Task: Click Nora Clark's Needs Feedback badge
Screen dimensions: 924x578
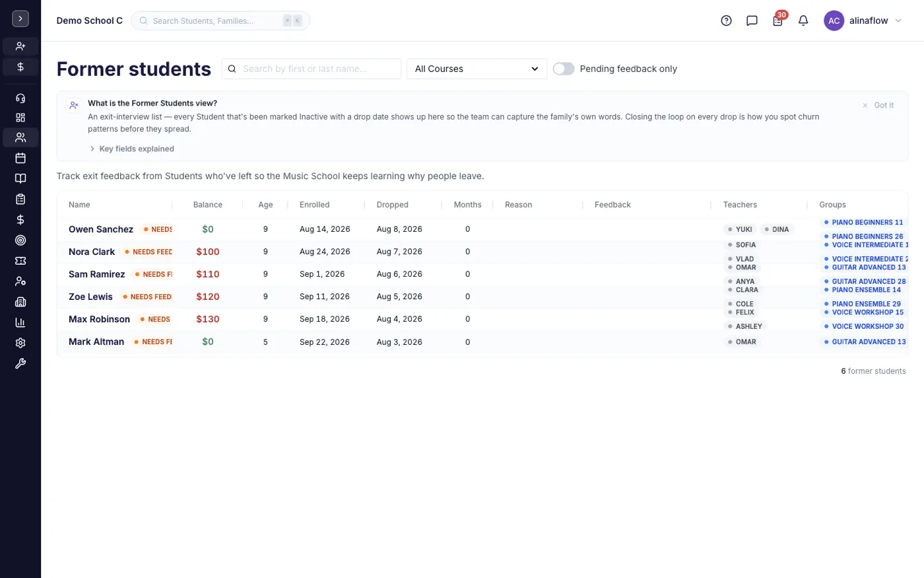Action: (147, 252)
